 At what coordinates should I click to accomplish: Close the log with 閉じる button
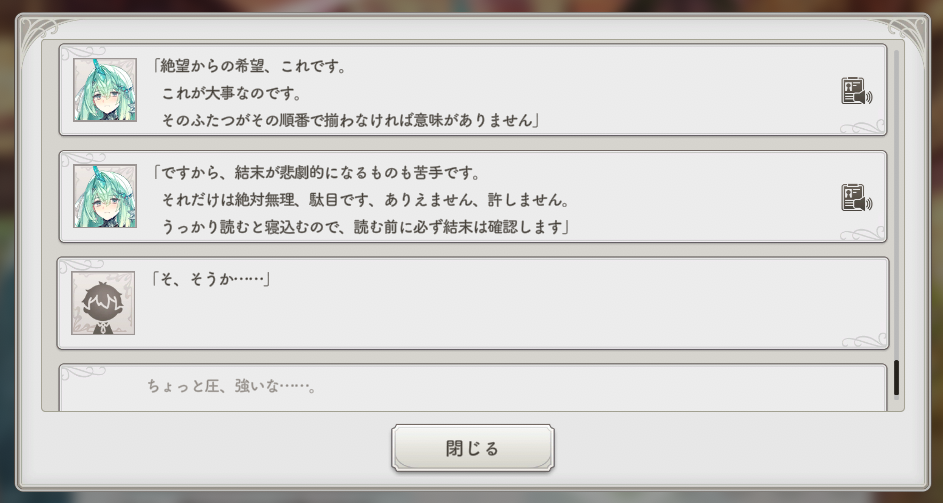point(473,448)
